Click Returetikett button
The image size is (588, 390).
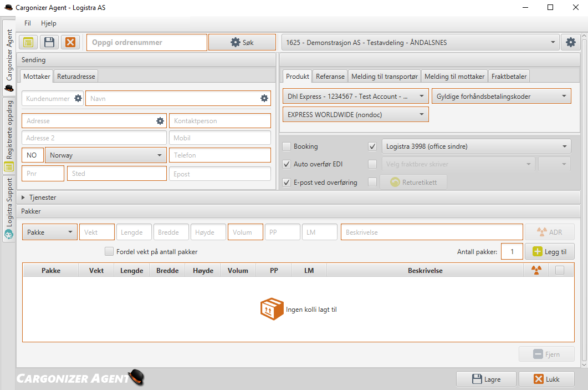(x=413, y=183)
